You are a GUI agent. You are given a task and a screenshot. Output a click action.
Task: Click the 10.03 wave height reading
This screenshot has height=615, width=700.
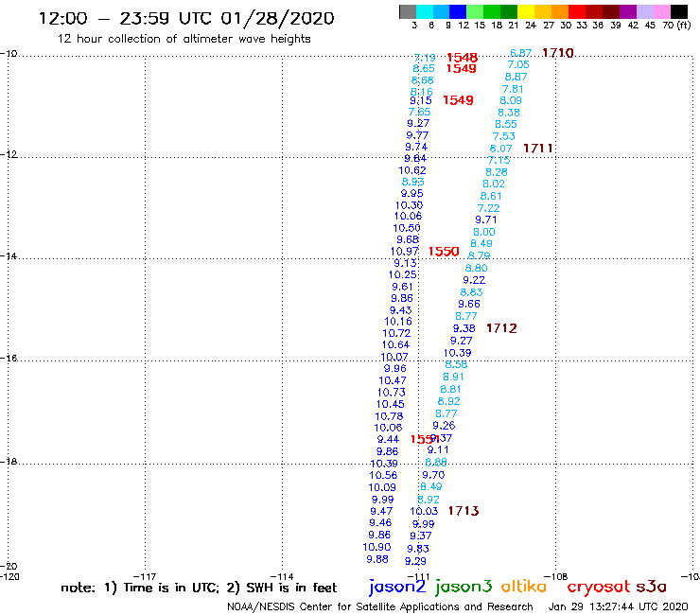pyautogui.click(x=424, y=511)
